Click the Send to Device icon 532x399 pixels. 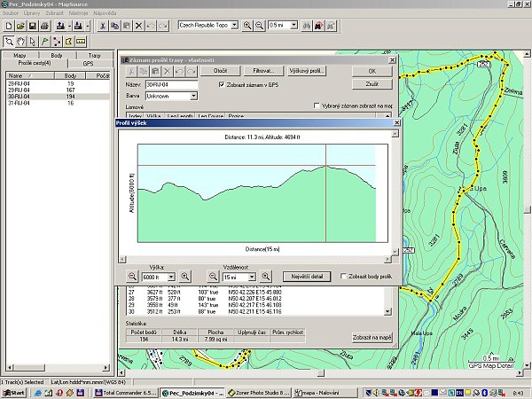pos(60,26)
